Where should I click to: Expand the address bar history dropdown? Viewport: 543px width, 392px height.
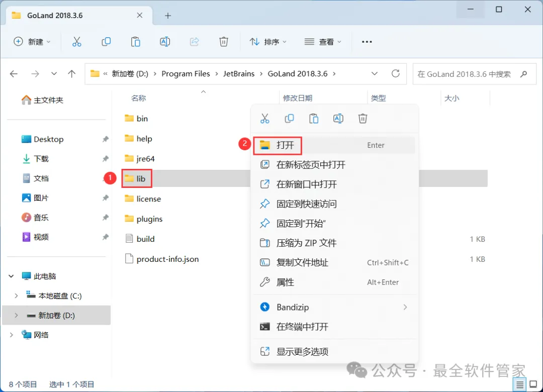[375, 74]
